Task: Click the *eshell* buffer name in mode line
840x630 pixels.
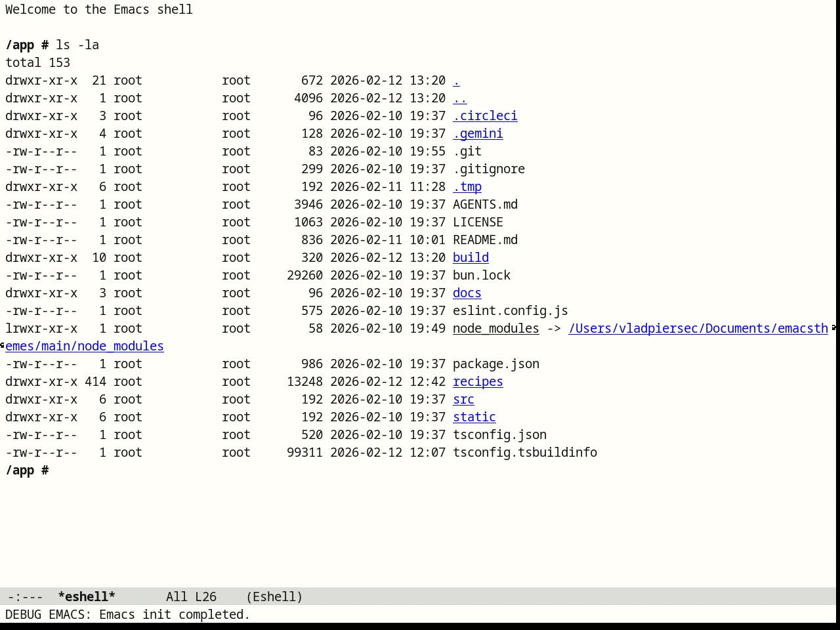Action: click(x=87, y=597)
